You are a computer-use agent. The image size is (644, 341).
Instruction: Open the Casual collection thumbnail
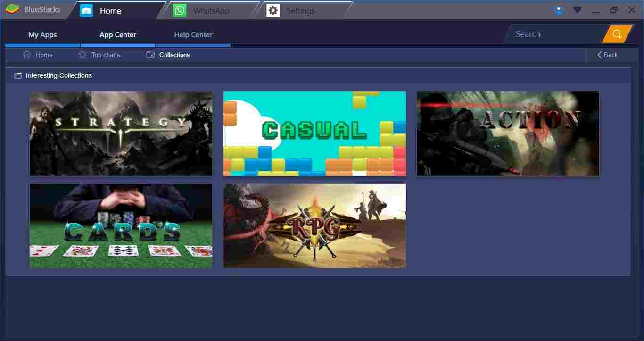(x=314, y=133)
